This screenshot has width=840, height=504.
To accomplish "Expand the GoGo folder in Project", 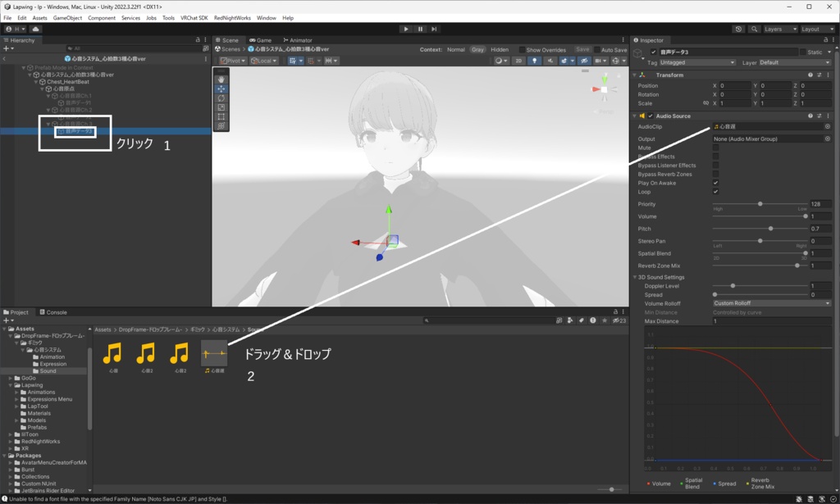I will (10, 379).
